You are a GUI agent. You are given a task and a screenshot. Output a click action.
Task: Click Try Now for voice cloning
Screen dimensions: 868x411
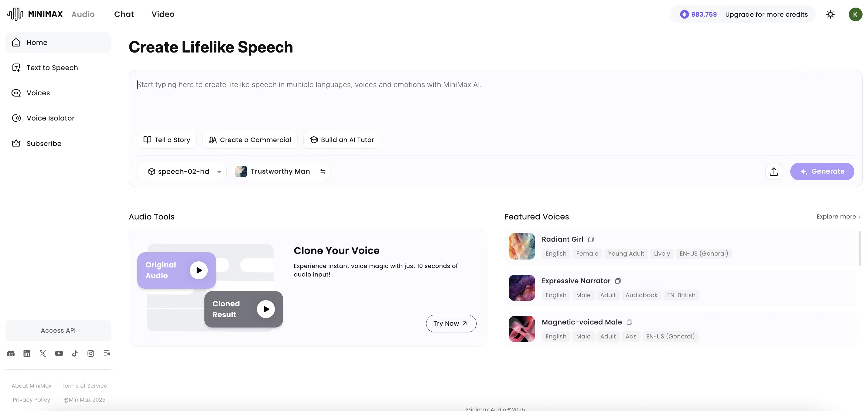point(451,323)
